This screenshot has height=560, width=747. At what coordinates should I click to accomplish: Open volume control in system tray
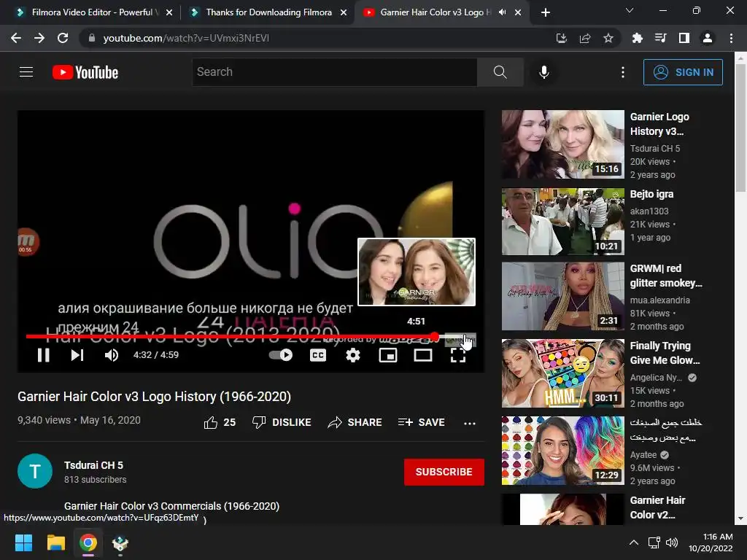(672, 542)
